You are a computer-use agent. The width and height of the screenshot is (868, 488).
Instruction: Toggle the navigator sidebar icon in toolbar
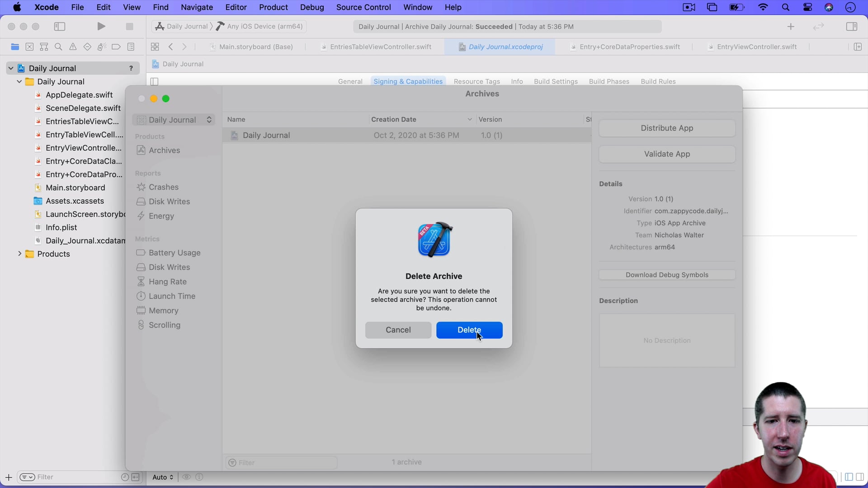(x=60, y=27)
